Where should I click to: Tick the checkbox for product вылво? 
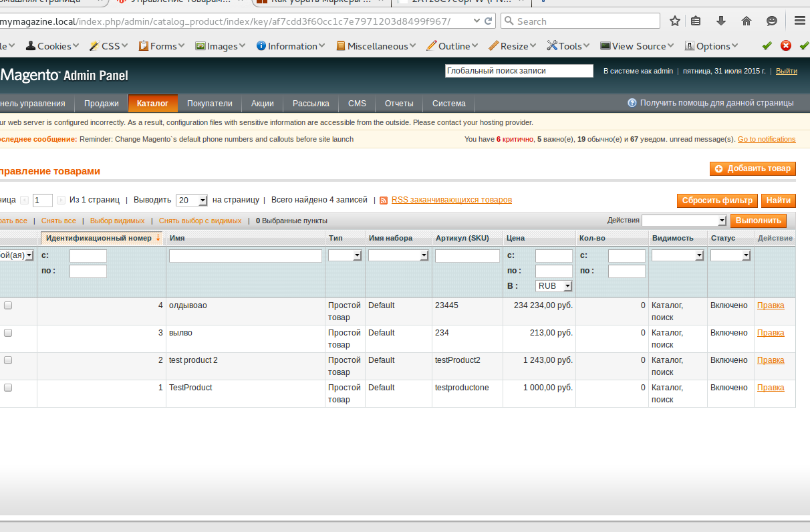pyautogui.click(x=8, y=333)
